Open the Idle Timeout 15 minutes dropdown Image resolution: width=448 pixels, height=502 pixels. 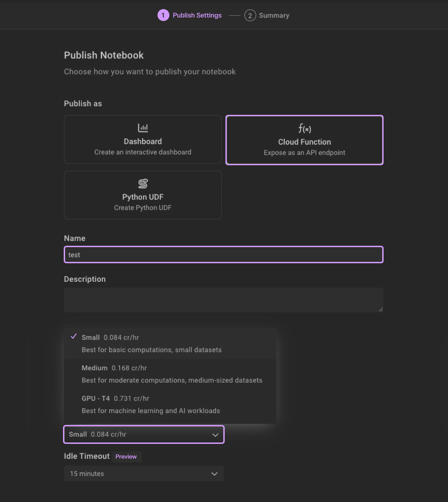coord(143,474)
